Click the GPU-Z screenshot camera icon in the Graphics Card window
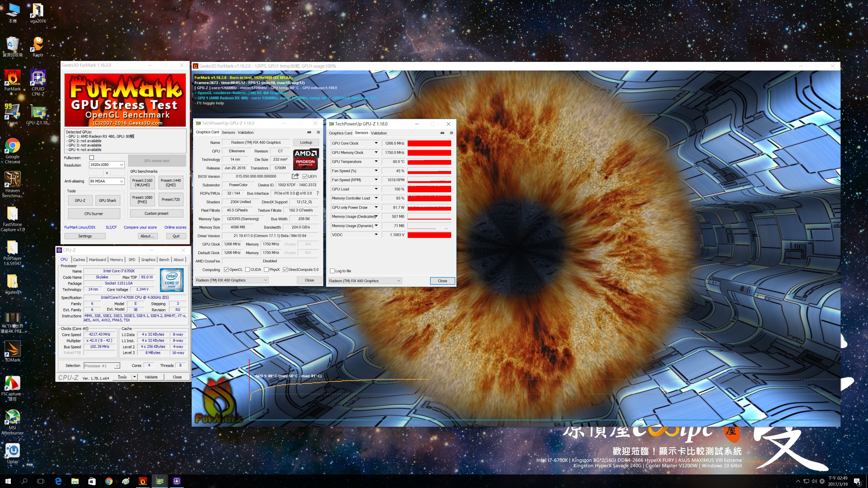 309,132
